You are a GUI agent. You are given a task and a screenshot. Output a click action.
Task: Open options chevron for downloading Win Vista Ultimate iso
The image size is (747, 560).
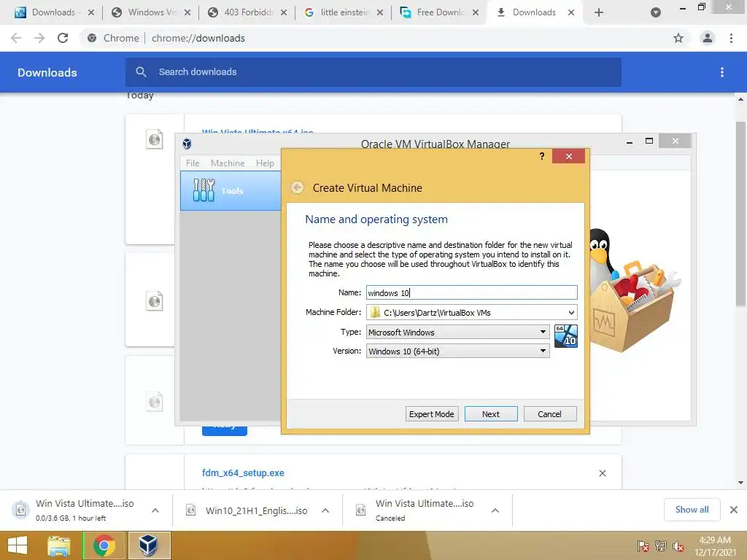155,510
